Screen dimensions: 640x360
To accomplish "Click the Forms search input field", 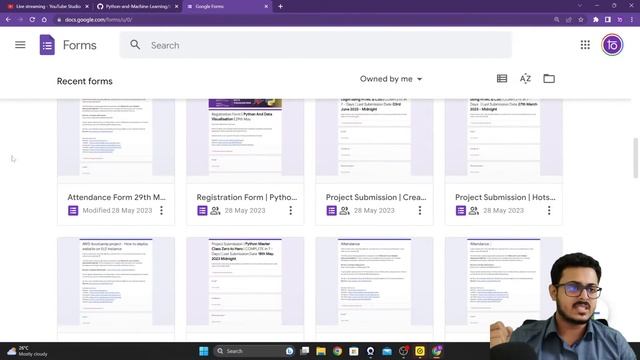I will 316,45.
